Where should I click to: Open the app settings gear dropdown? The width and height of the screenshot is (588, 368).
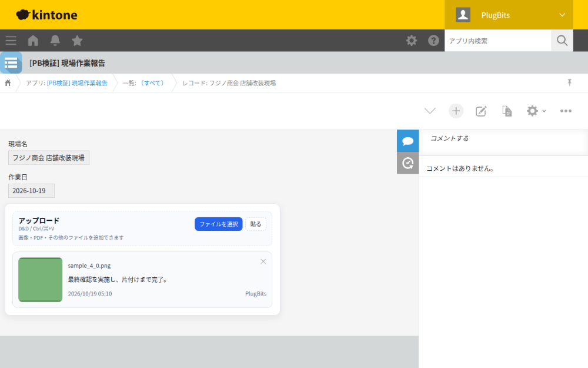click(x=536, y=111)
